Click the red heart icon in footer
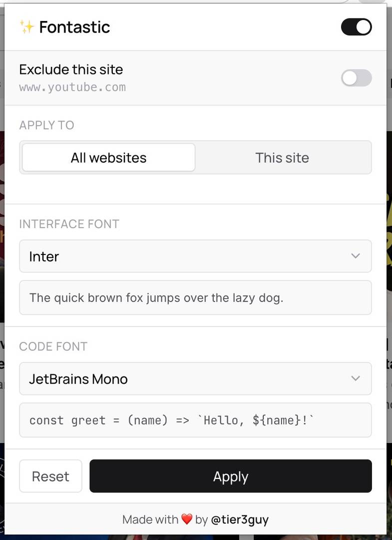392x540 pixels. click(187, 519)
